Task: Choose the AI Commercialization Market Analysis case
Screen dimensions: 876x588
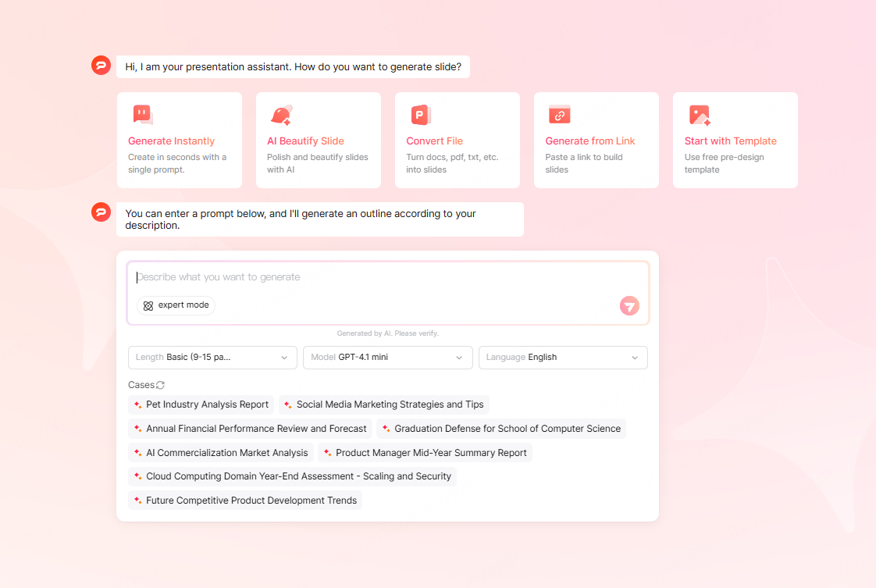Action: point(221,452)
